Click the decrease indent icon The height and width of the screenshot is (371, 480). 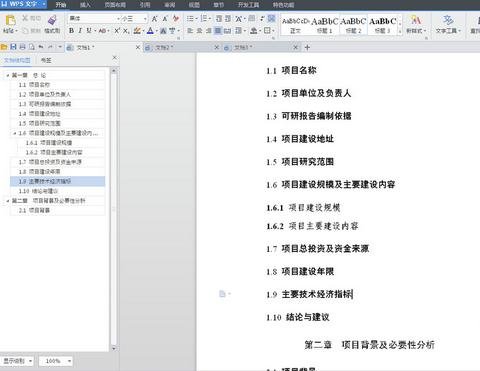[x=219, y=18]
